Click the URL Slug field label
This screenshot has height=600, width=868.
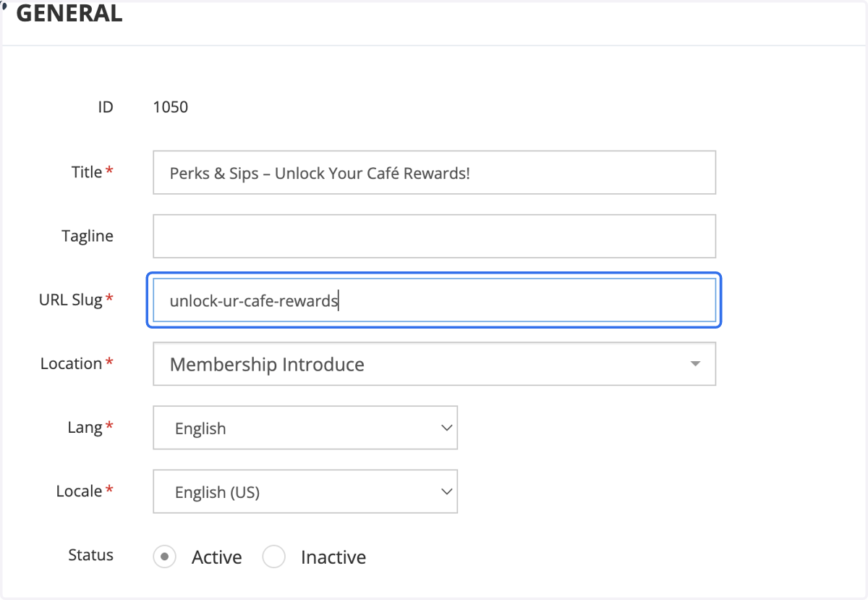[71, 300]
